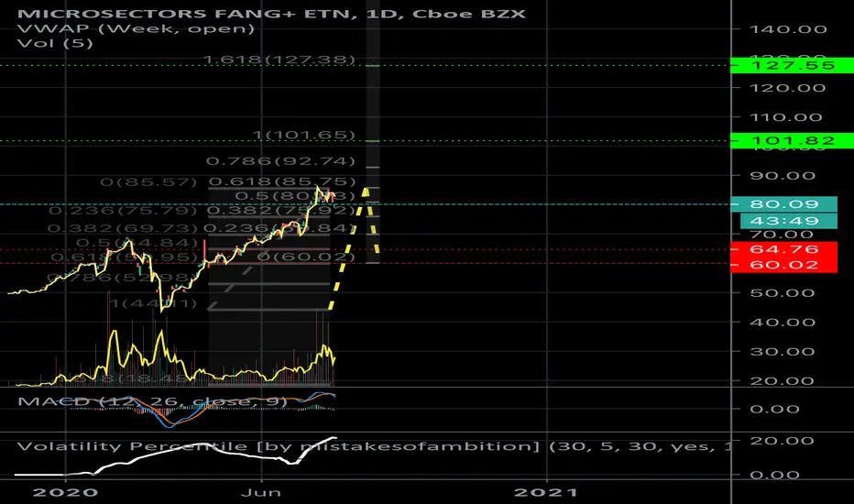Click the volatility pane 20.00 axis value
854x504 pixels.
click(x=783, y=441)
